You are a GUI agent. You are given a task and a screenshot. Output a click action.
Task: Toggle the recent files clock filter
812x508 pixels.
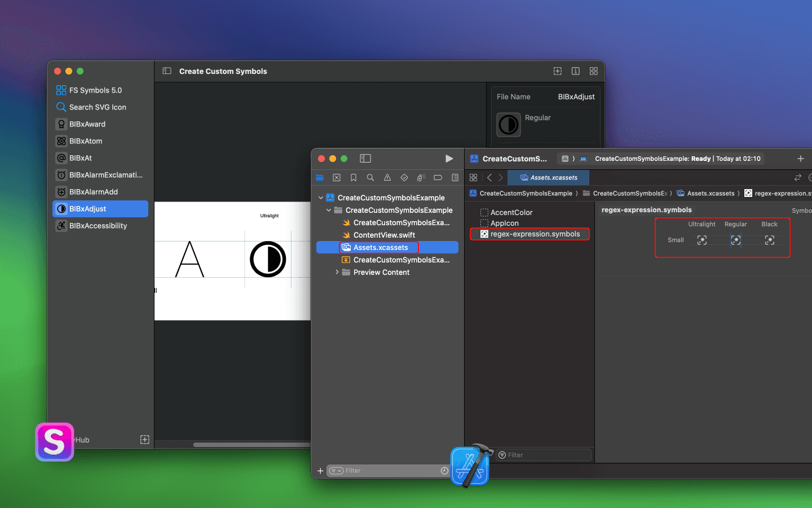[x=445, y=470]
